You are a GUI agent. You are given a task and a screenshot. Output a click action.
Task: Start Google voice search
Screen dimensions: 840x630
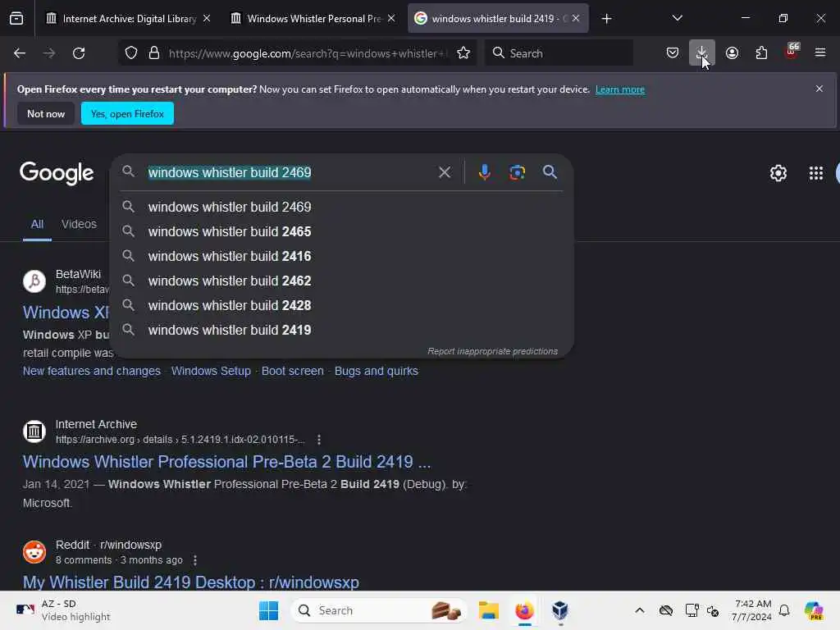coord(484,172)
